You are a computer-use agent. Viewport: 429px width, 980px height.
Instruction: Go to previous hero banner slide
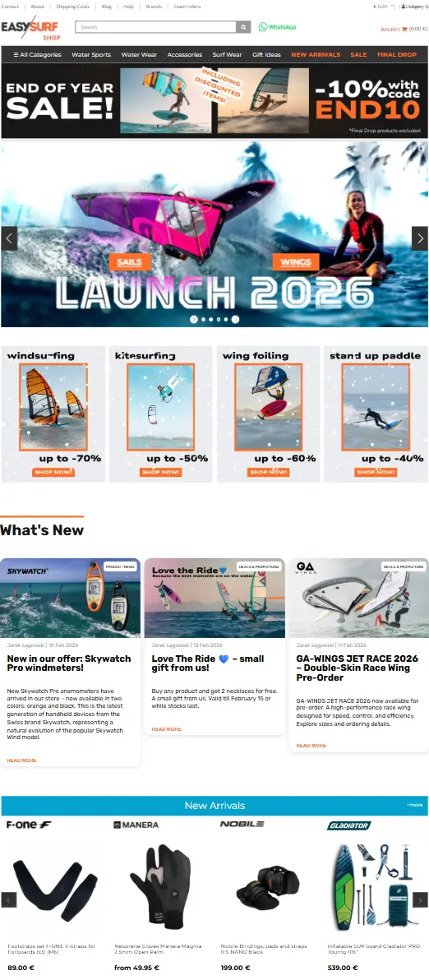pos(9,238)
